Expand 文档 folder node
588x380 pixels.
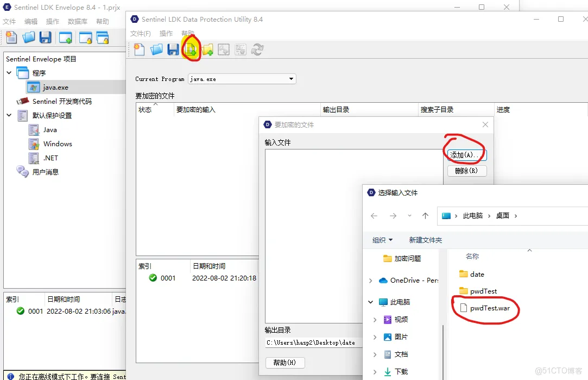tap(375, 354)
